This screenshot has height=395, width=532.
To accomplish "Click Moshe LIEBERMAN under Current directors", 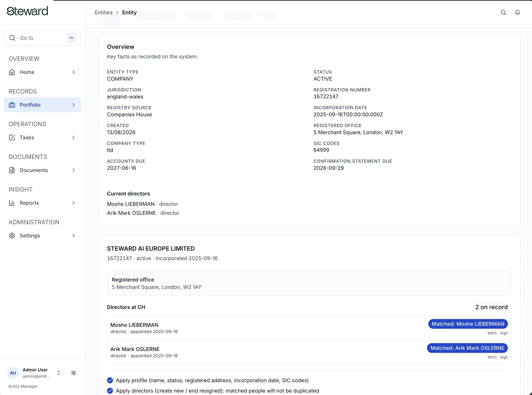I will point(131,204).
